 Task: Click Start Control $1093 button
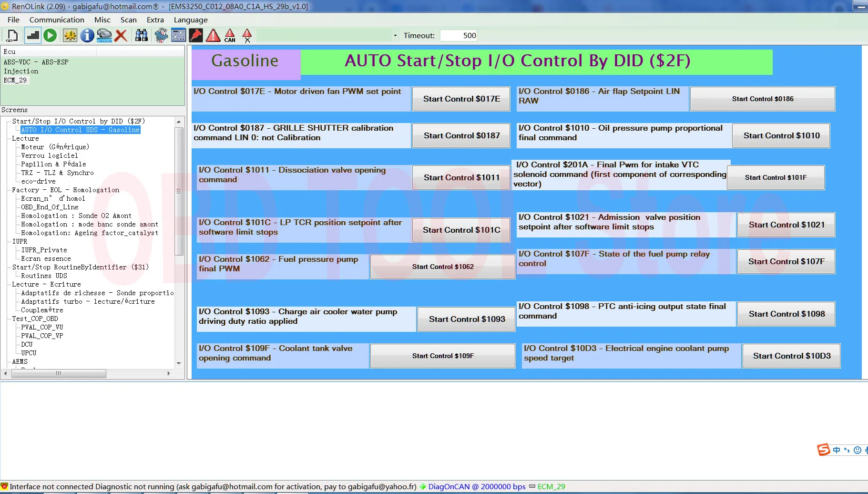pos(467,319)
